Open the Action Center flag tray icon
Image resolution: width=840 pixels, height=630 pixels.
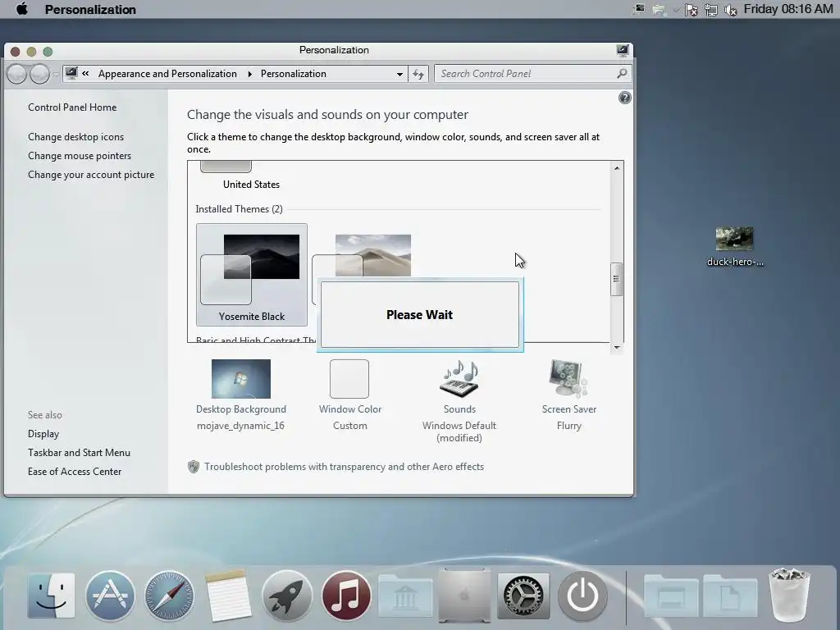(691, 10)
